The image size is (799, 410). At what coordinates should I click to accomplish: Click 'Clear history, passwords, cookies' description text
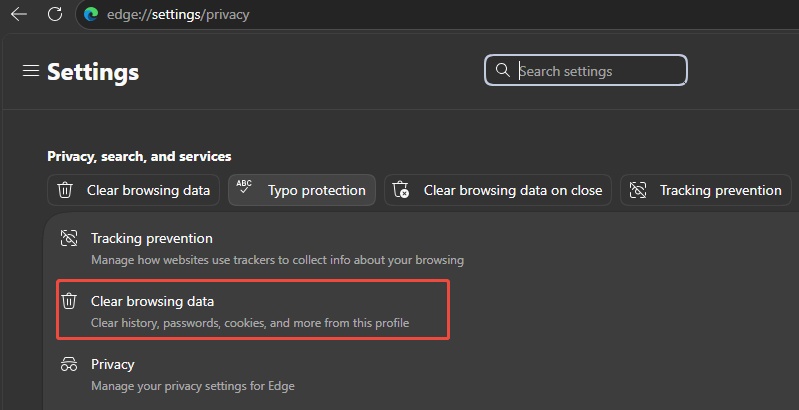pyautogui.click(x=250, y=323)
